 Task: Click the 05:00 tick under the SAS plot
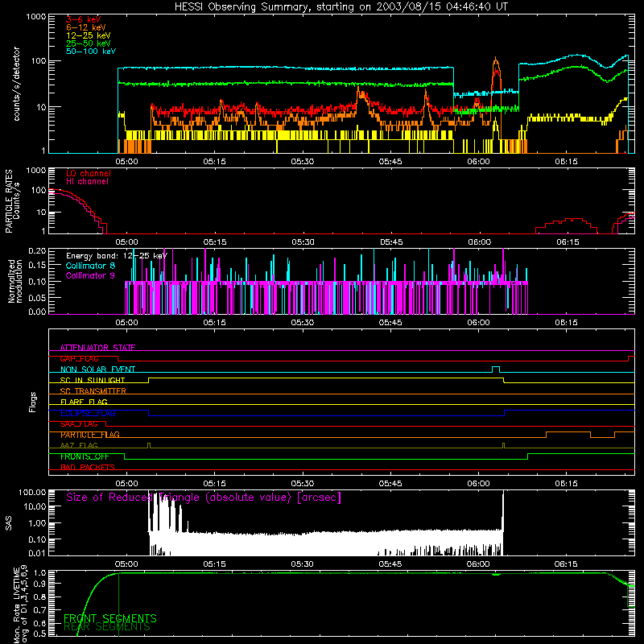pyautogui.click(x=126, y=564)
